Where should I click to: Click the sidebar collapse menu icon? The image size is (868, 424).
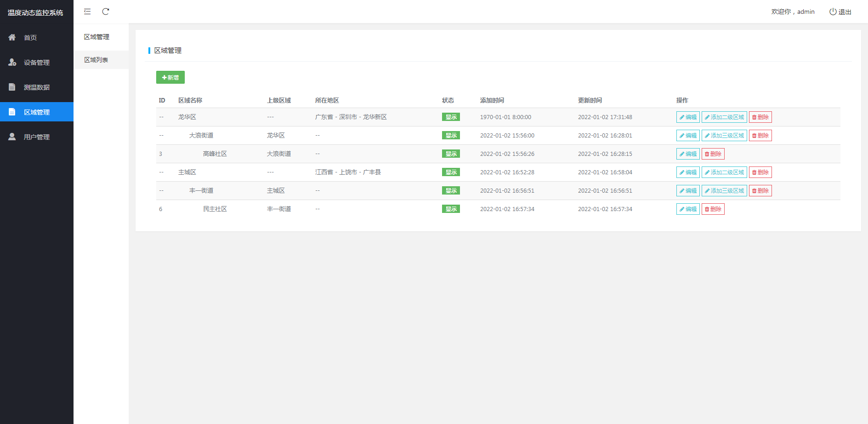point(87,11)
